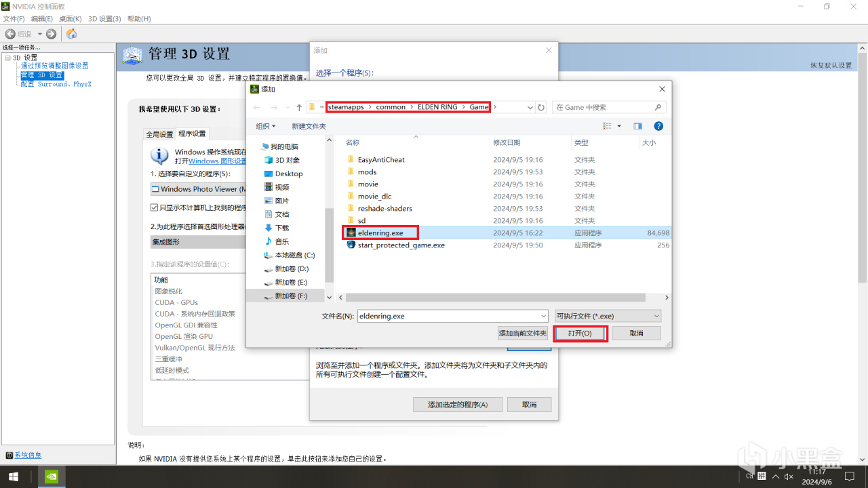Open the 组织 dropdown menu
Viewport: 868px width, 488px height.
coord(266,126)
